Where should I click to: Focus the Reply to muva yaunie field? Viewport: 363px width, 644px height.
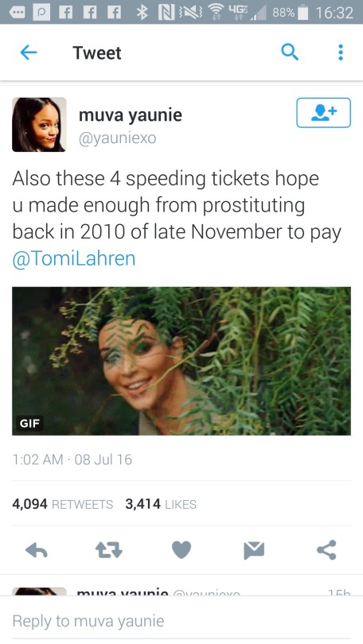pyautogui.click(x=181, y=621)
